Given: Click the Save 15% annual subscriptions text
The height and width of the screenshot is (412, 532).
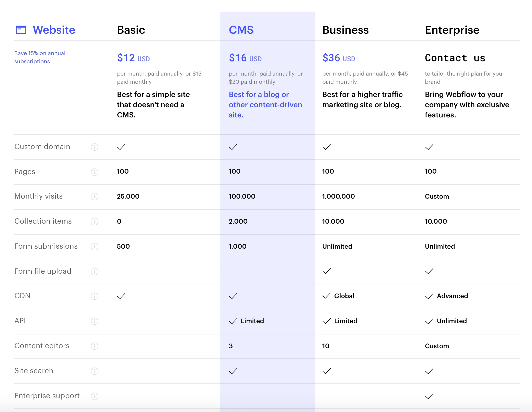Looking at the screenshot, I should click(40, 57).
